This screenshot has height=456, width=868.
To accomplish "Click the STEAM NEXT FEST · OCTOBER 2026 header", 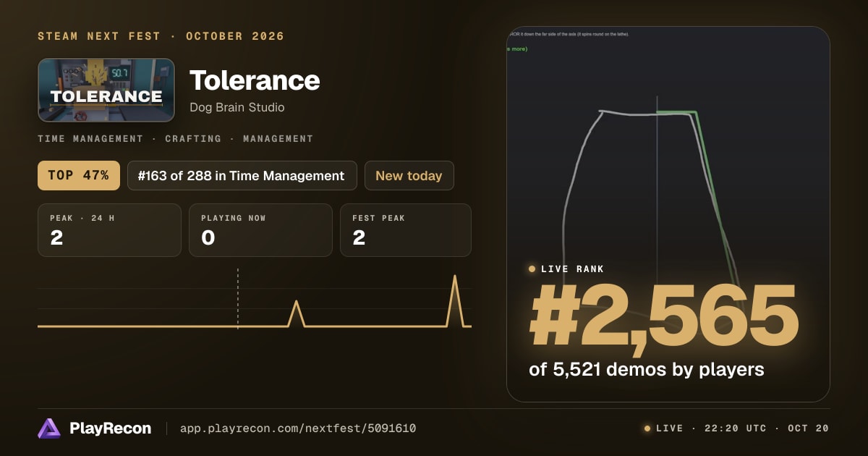I will [161, 36].
